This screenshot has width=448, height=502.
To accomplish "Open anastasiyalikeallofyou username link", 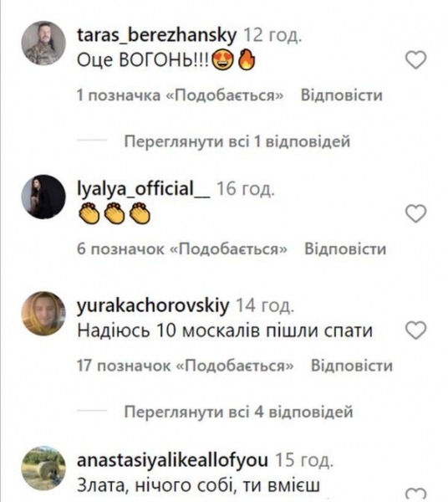I will click(173, 460).
